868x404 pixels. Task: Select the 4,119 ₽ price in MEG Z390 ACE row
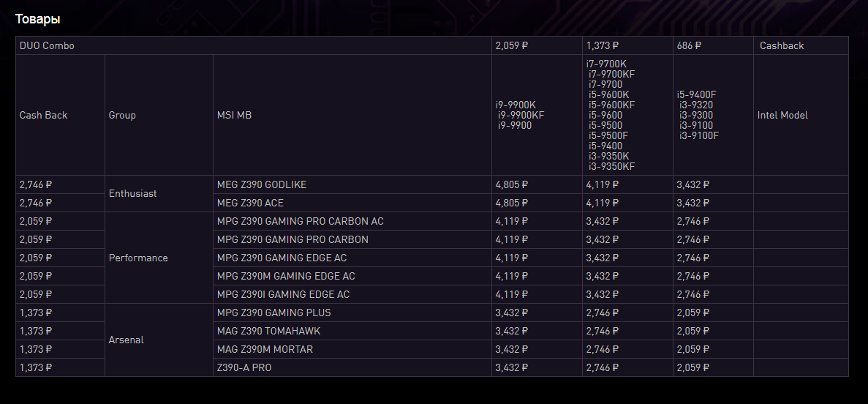pos(603,203)
